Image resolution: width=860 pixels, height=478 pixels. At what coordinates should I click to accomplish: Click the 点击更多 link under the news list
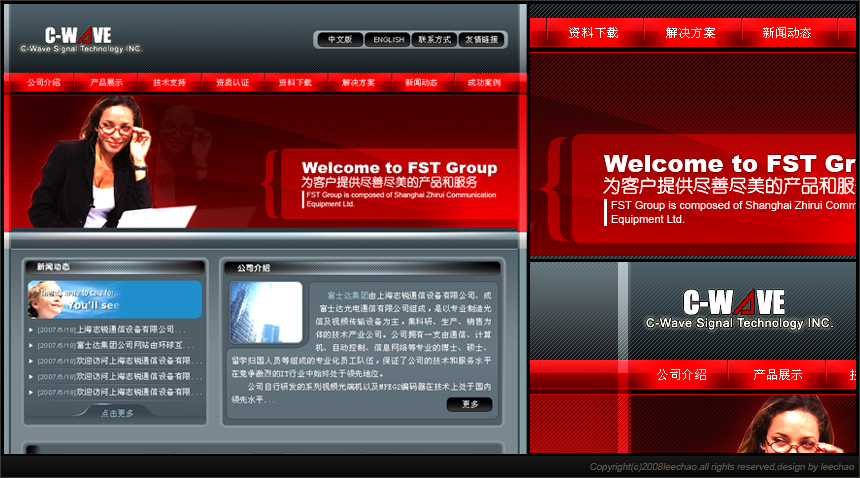click(x=117, y=413)
